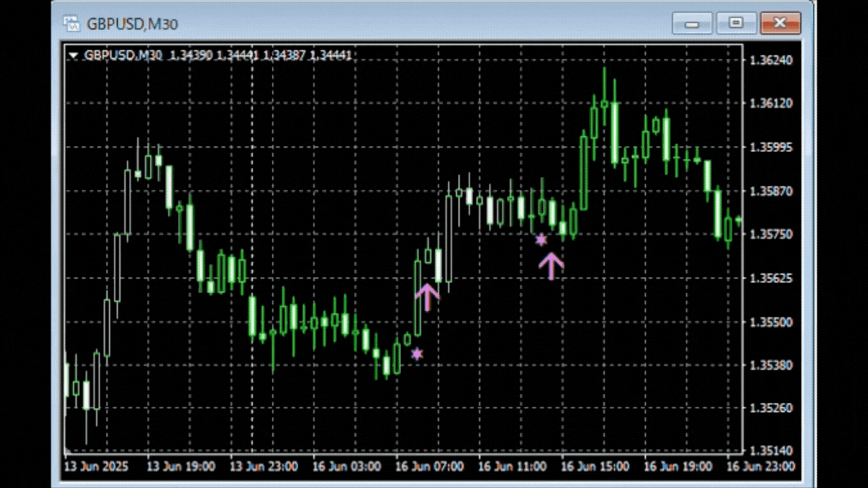Click the 1.35380 price label

click(770, 365)
